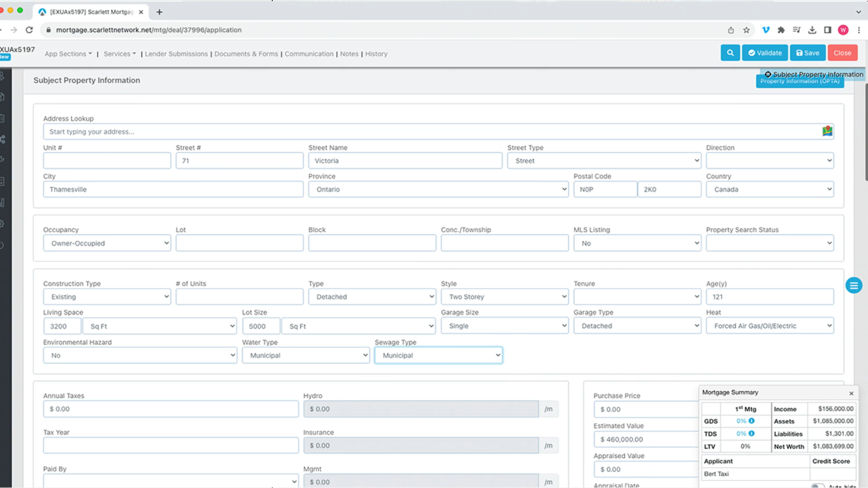Close the Mortgage Summary panel
868x488 pixels.
(x=851, y=393)
